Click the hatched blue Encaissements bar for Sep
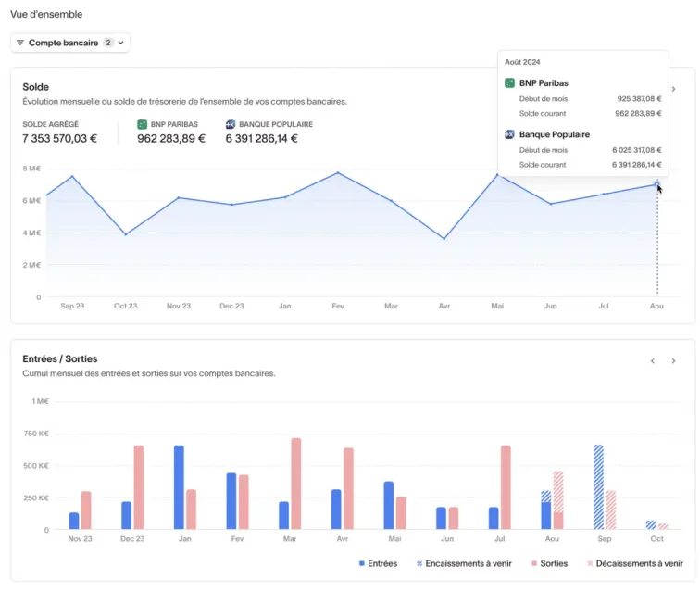700x591 pixels. click(x=599, y=487)
